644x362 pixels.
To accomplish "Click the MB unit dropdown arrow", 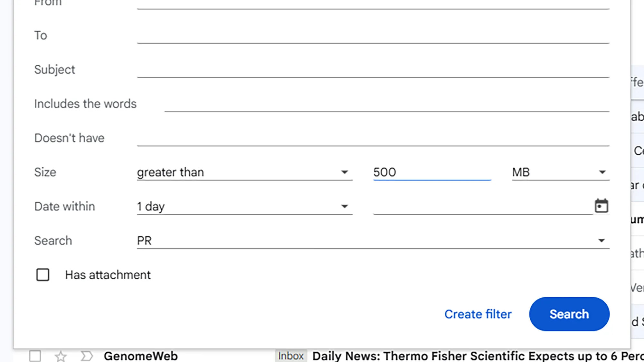I will [602, 172].
